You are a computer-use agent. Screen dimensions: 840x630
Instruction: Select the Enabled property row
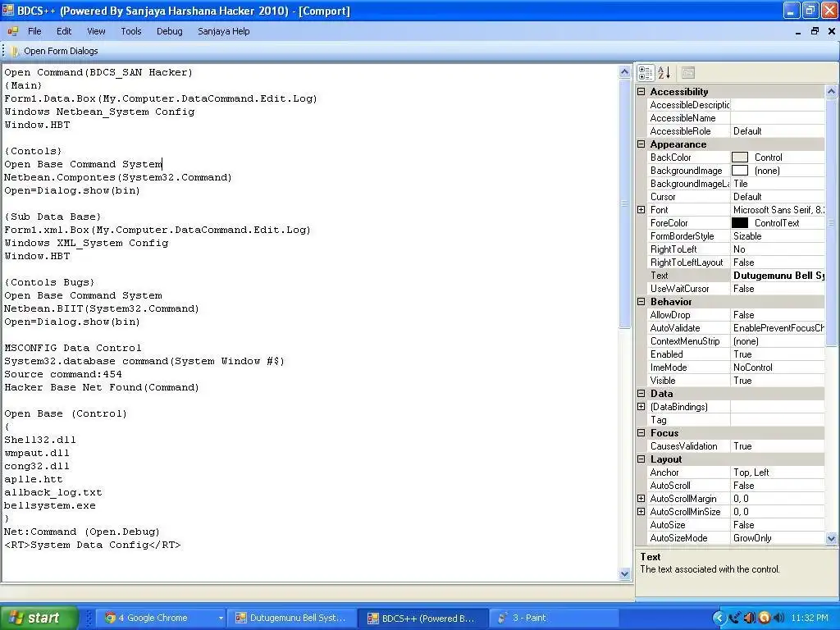pyautogui.click(x=736, y=354)
